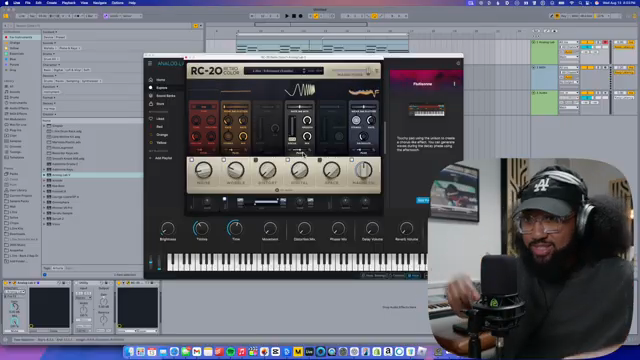Open the Store in Analog Lab sidebar

pos(160,104)
